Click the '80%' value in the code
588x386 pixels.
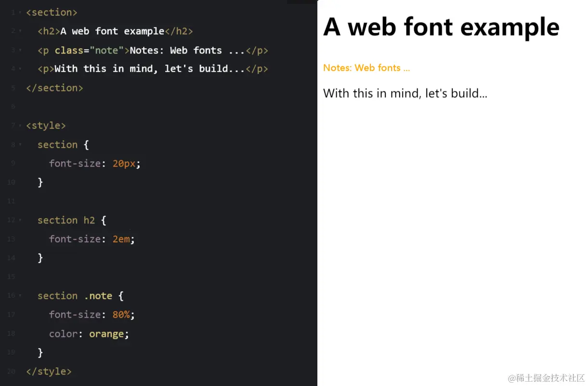[x=121, y=314]
